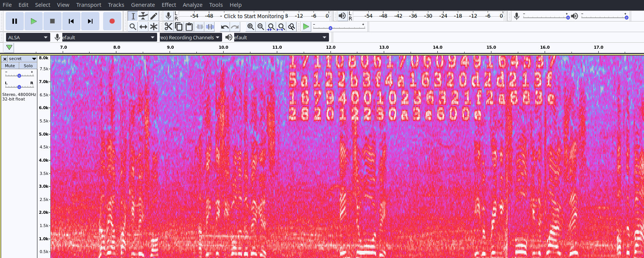Viewport: 644px width, 258px height.
Task: Select the Draw pencil tool
Action: (x=154, y=16)
